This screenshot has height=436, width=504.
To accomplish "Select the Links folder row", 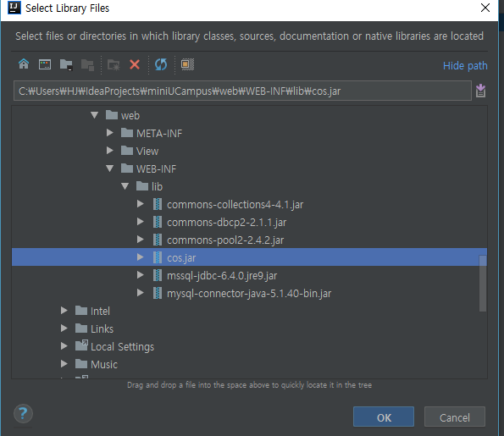I will tap(249, 328).
